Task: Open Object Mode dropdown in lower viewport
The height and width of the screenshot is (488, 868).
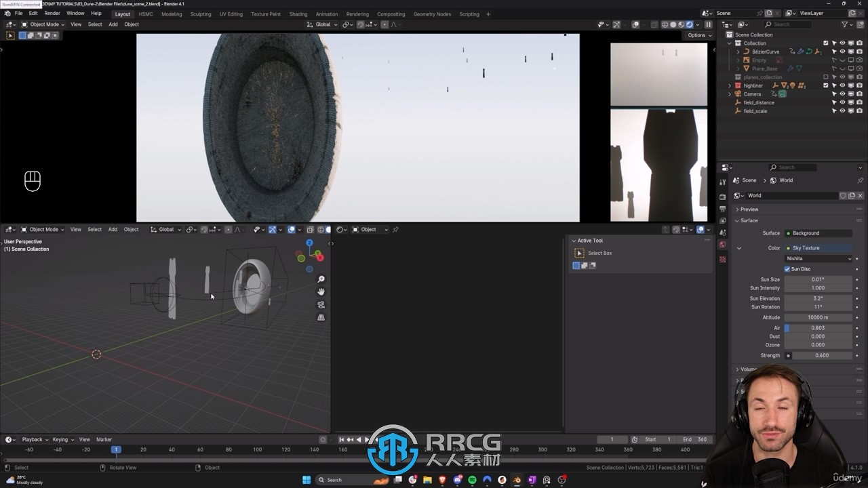Action: [x=42, y=230]
